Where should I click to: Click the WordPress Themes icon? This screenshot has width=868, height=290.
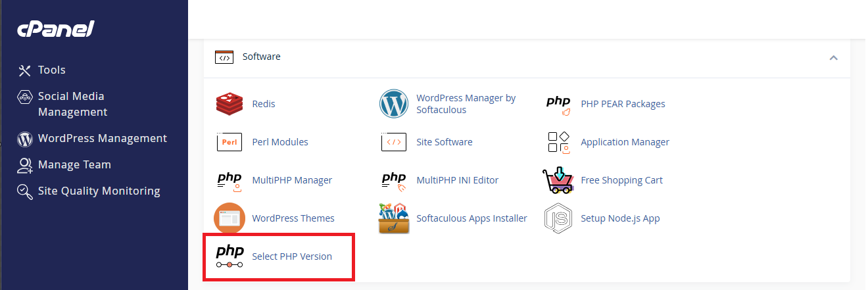(x=229, y=218)
